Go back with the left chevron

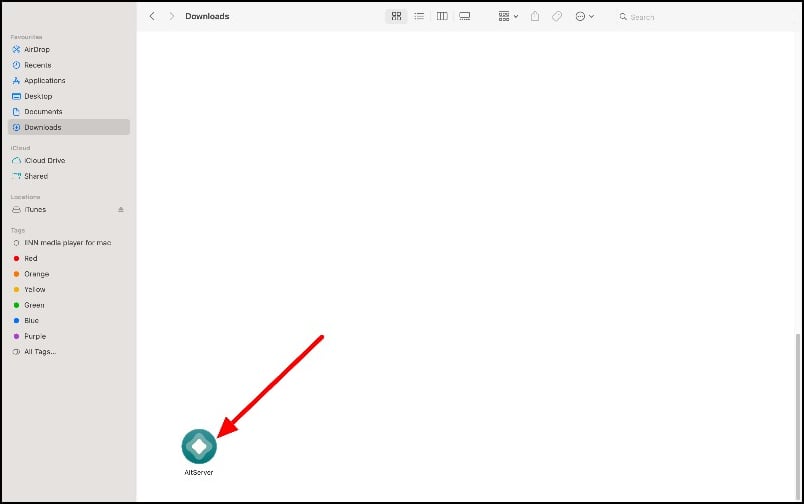152,16
